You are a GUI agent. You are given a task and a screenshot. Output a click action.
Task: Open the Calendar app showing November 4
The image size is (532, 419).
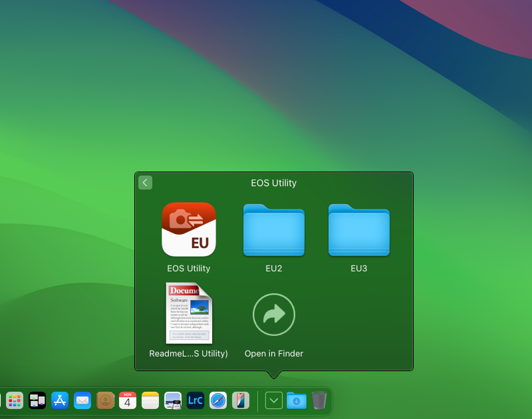pos(127,400)
